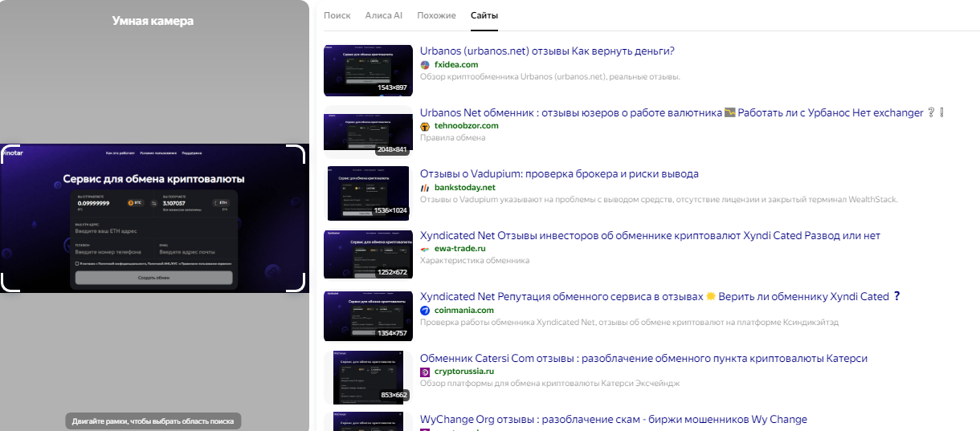
Task: Visit the fxidea.com domain link
Action: pyautogui.click(x=456, y=65)
